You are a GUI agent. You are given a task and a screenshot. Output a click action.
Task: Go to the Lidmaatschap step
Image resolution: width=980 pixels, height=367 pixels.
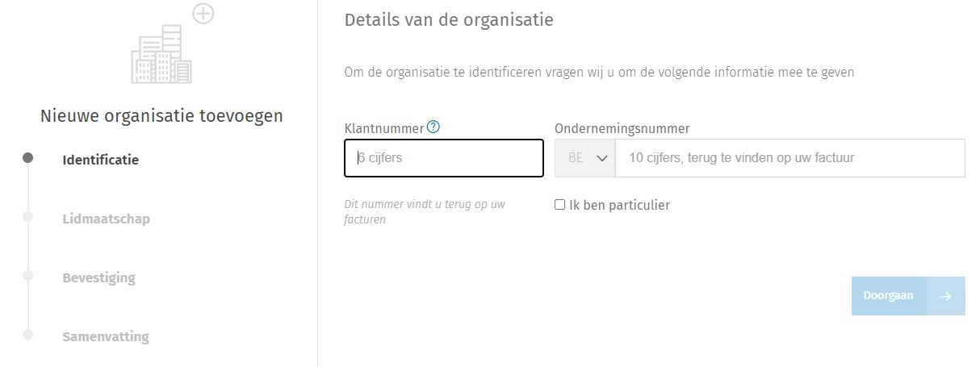coord(106,219)
